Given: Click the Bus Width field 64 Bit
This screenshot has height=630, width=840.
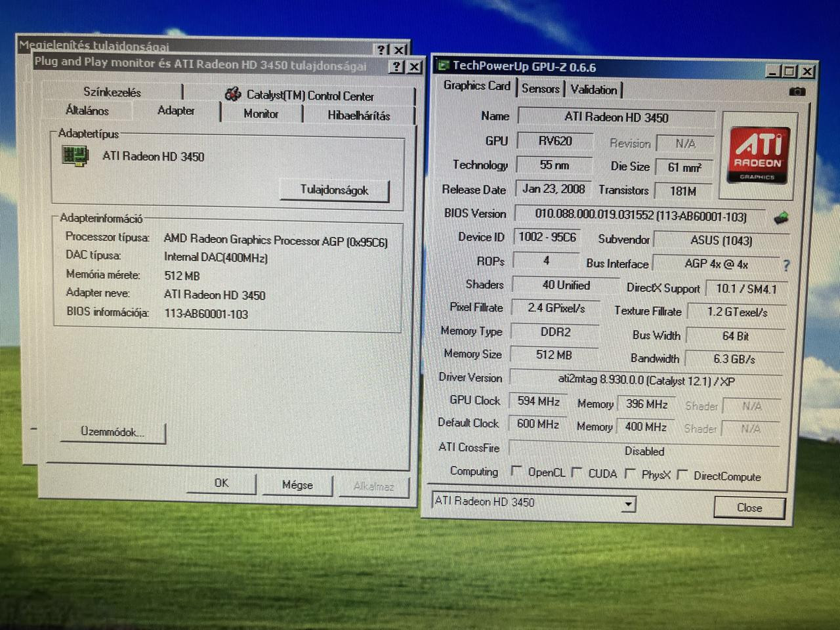Looking at the screenshot, I should pos(735,336).
